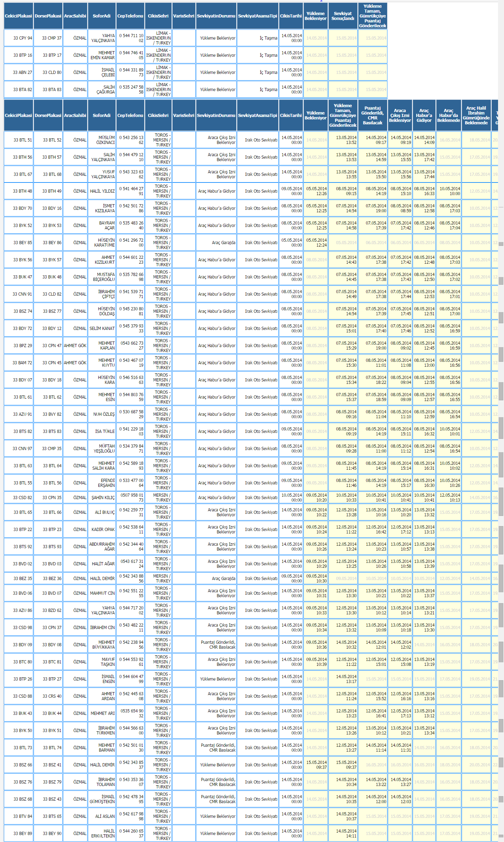
Task: Click the "Araç Habur'da Beklemede" column header
Action: [x=448, y=116]
